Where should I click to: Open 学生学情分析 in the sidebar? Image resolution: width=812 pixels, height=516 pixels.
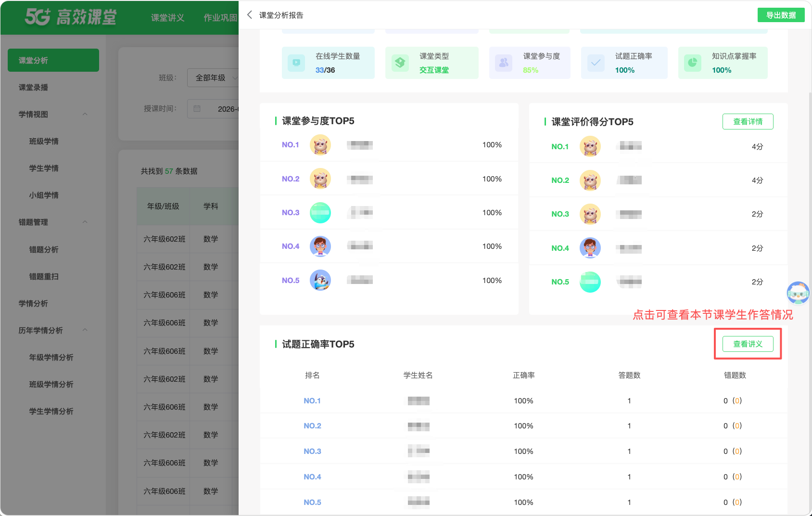point(51,411)
